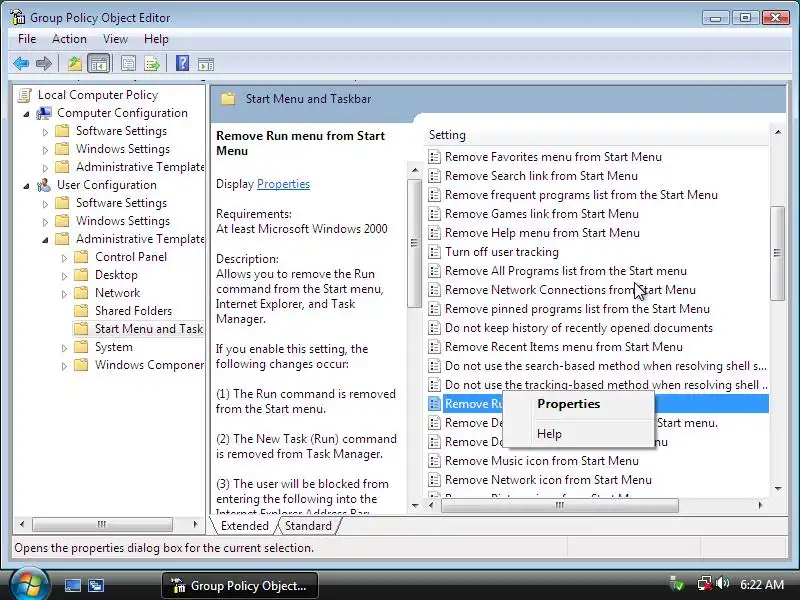
Task: Click the Group Policy Object Editor title icon
Action: point(17,17)
